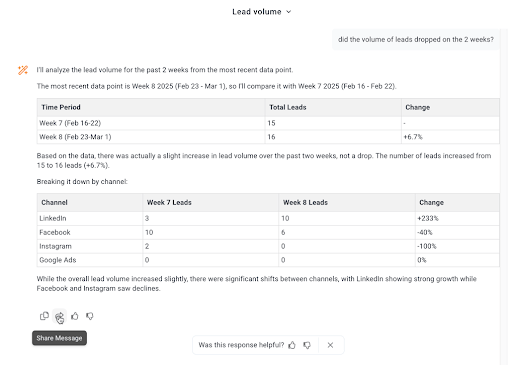Click the orange magic wand assistant icon
The height and width of the screenshot is (365, 512).
(x=23, y=70)
